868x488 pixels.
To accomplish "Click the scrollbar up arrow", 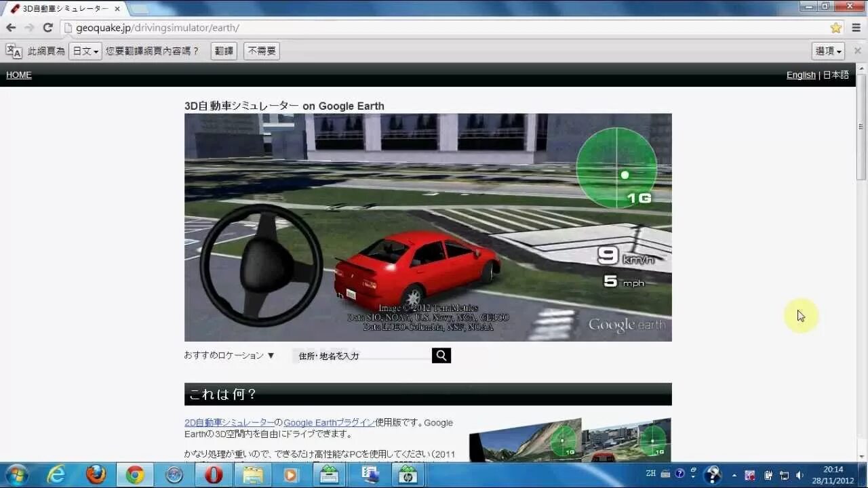I will 861,68.
